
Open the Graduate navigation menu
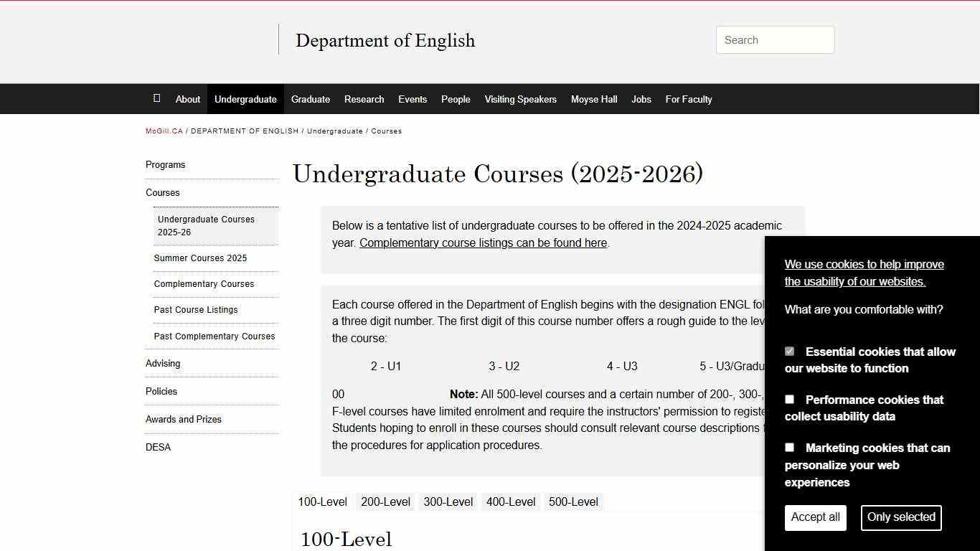coord(311,98)
